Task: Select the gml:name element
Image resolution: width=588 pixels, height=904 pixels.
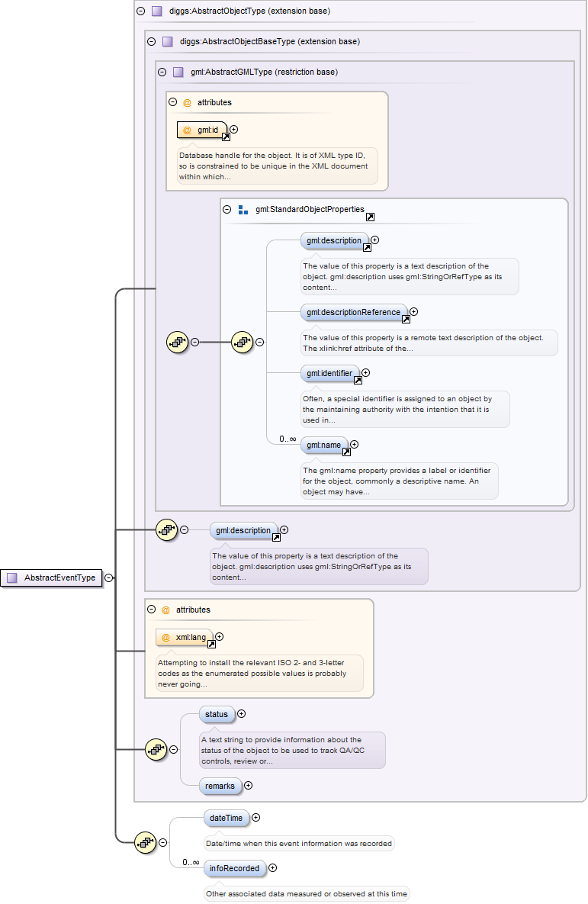Action: (324, 445)
